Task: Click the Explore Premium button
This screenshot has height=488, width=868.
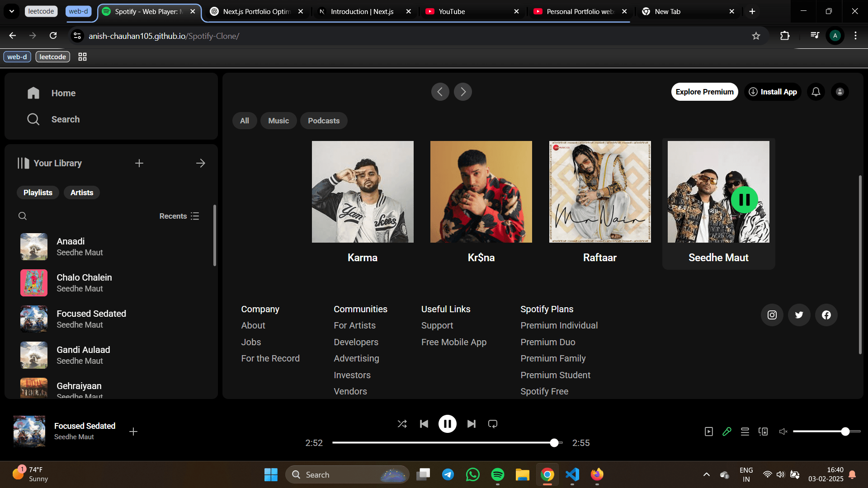Action: coord(704,92)
